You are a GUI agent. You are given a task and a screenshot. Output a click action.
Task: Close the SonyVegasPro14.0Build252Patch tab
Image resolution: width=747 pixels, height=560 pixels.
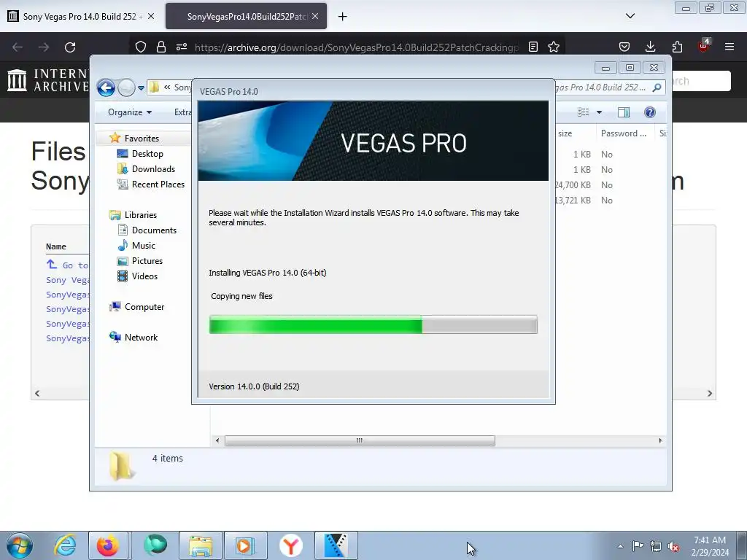tap(315, 16)
